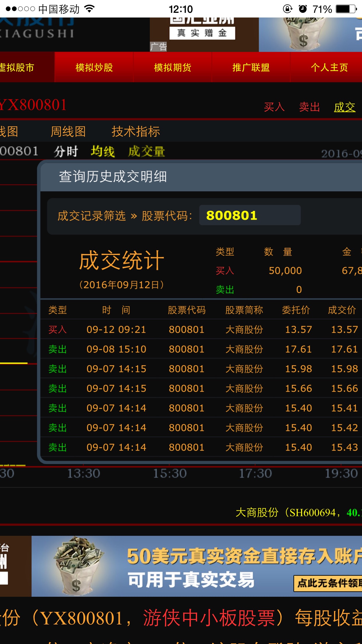
Task: Tap the Wi-Fi status icon
Action: (x=89, y=9)
